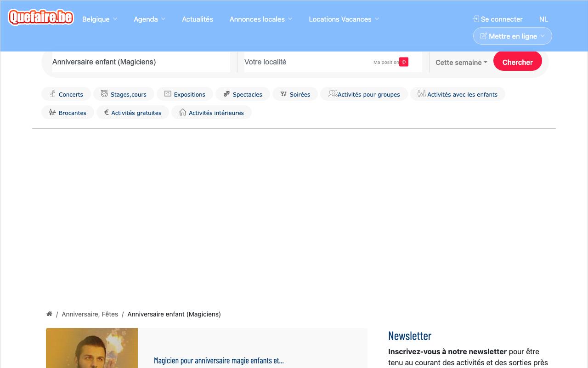Click the cocktail glasses Soirées icon
588x368 pixels.
283,94
